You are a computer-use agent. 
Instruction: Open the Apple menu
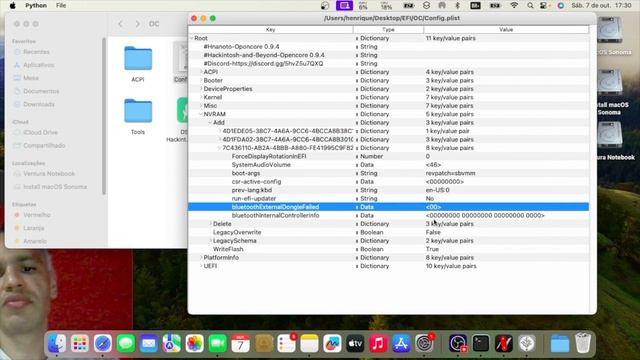click(13, 5)
